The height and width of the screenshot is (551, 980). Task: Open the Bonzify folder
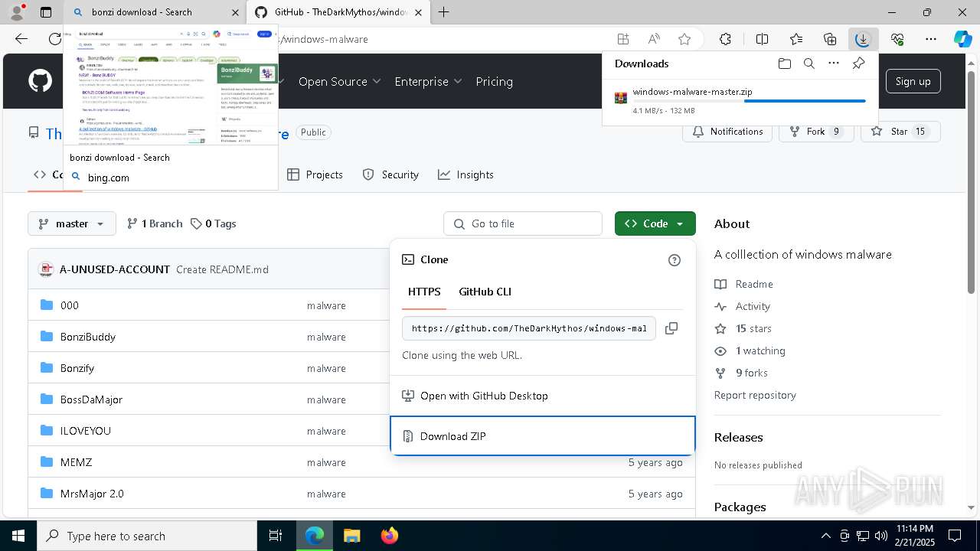point(77,368)
